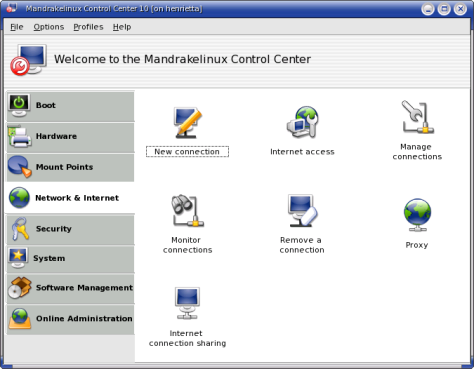474x369 pixels.
Task: Close the Mandrakelinux Control Center window
Action: point(460,9)
